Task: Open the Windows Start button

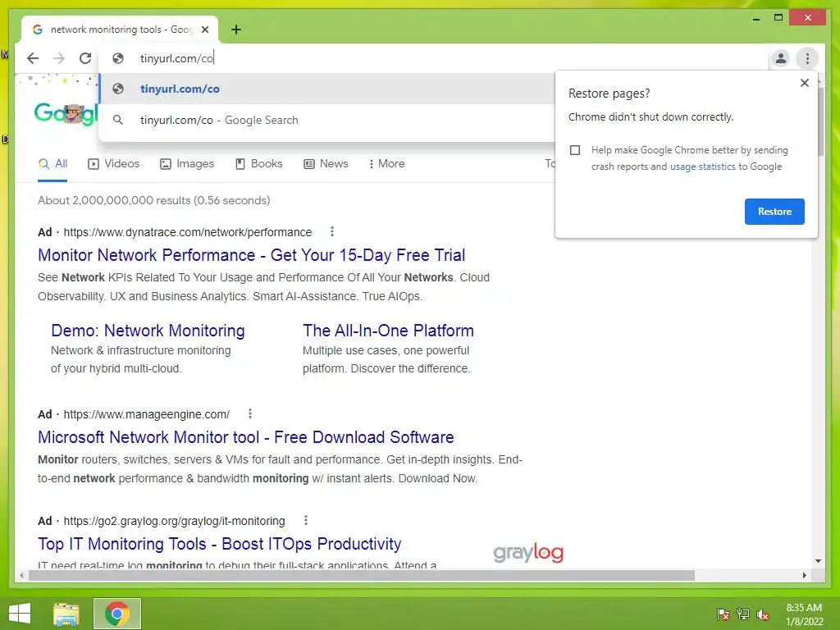Action: [20, 614]
